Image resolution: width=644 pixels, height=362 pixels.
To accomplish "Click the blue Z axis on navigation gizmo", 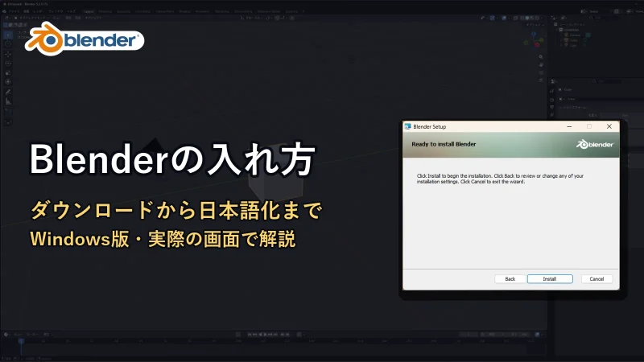I will tap(534, 34).
